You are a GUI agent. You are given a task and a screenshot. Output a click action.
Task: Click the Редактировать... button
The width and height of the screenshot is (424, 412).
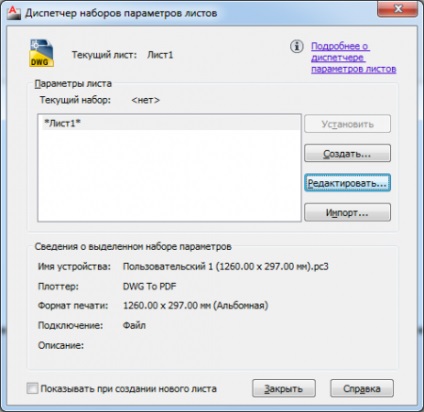(x=347, y=183)
